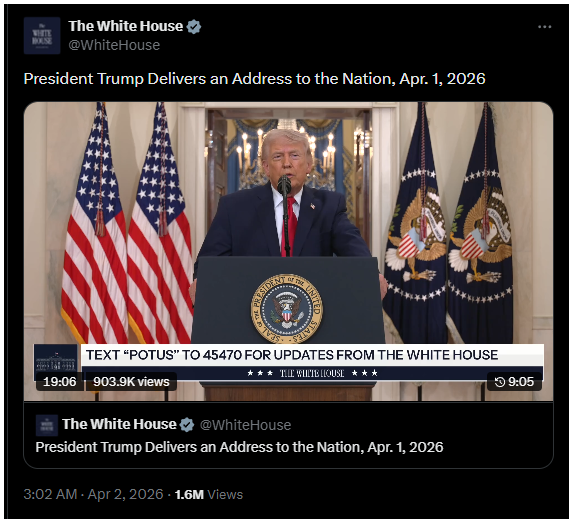Click the 19:06 video duration badge
Viewport: 573px width, 523px height.
pyautogui.click(x=60, y=382)
